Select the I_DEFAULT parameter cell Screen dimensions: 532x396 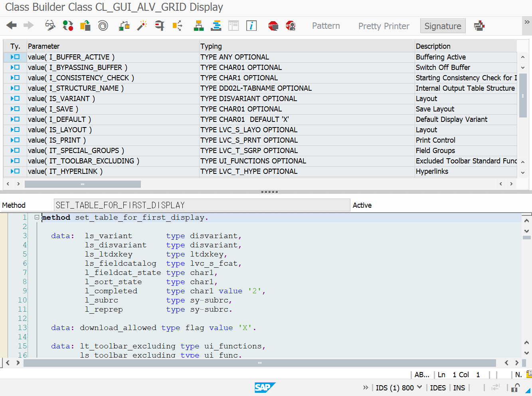coord(113,119)
